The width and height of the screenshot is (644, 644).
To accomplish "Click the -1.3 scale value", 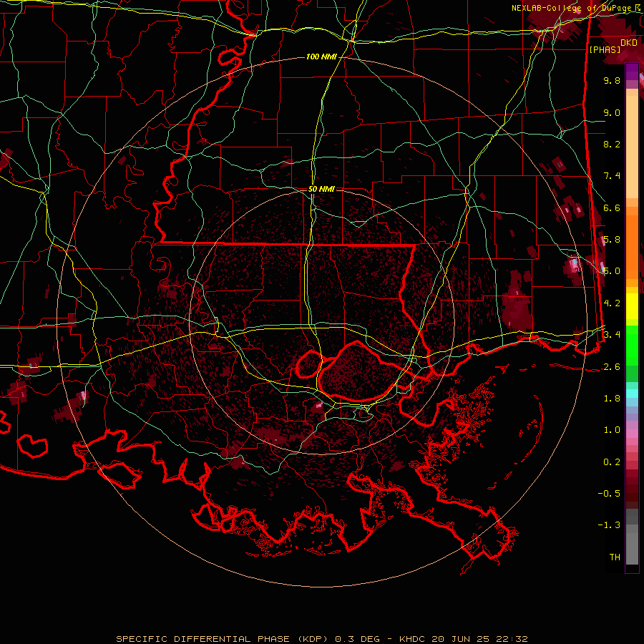I will [x=609, y=525].
